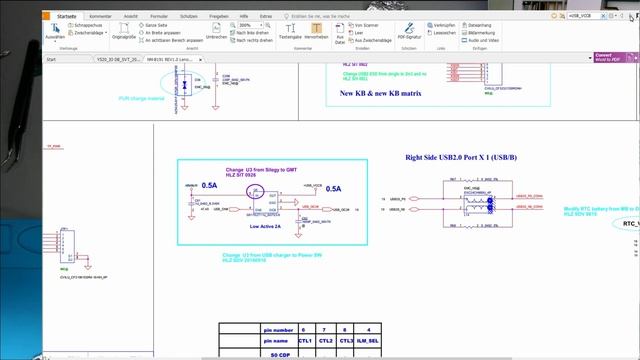Image resolution: width=640 pixels, height=360 pixels.
Task: Click the 'New KB & new KB matrix' text
Action: (380, 93)
